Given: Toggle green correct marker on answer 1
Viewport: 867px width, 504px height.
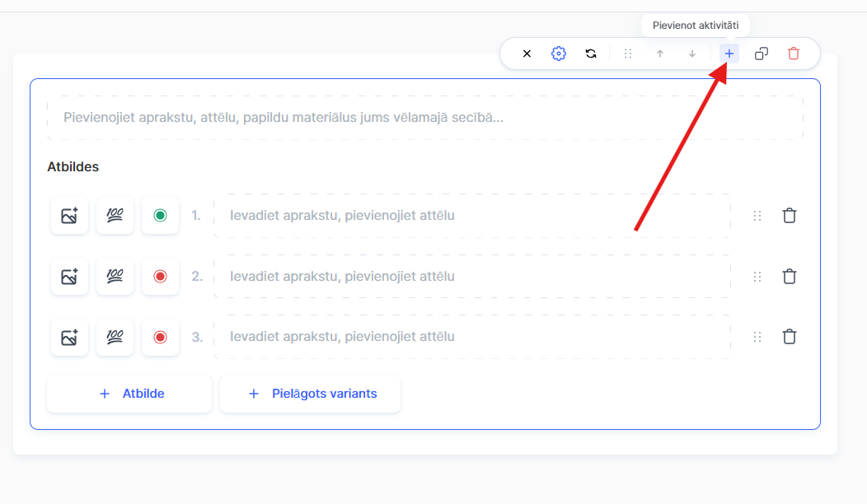Looking at the screenshot, I should 161,216.
